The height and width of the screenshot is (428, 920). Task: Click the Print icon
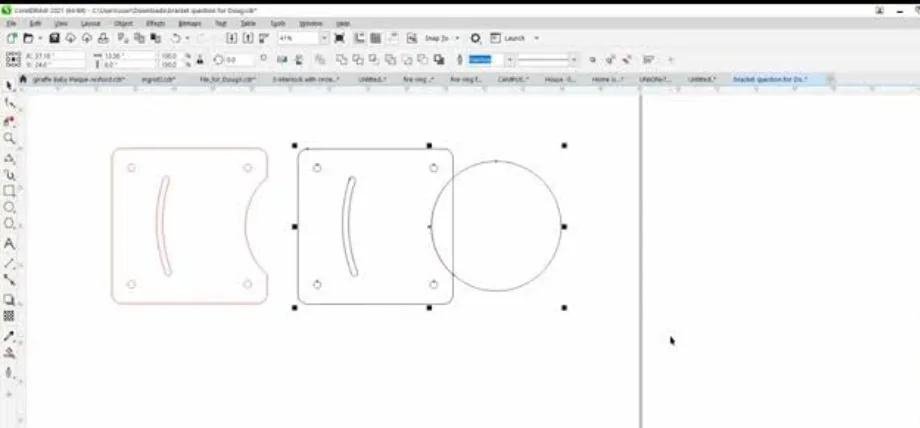[x=103, y=38]
